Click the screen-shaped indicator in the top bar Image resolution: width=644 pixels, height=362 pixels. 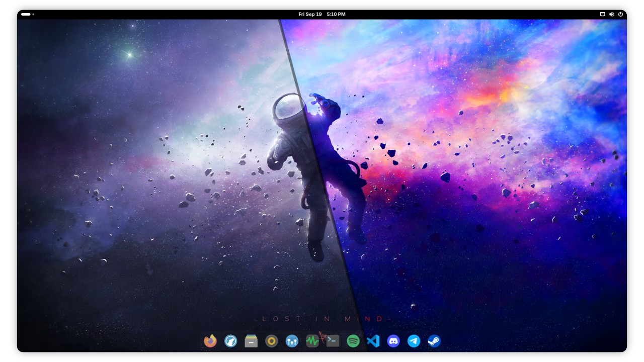click(x=602, y=14)
